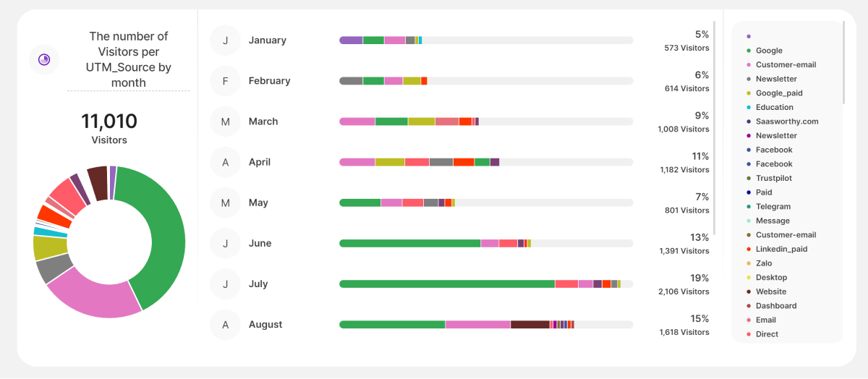868x379 pixels.
Task: Select the avatar circle beside August
Action: [225, 324]
